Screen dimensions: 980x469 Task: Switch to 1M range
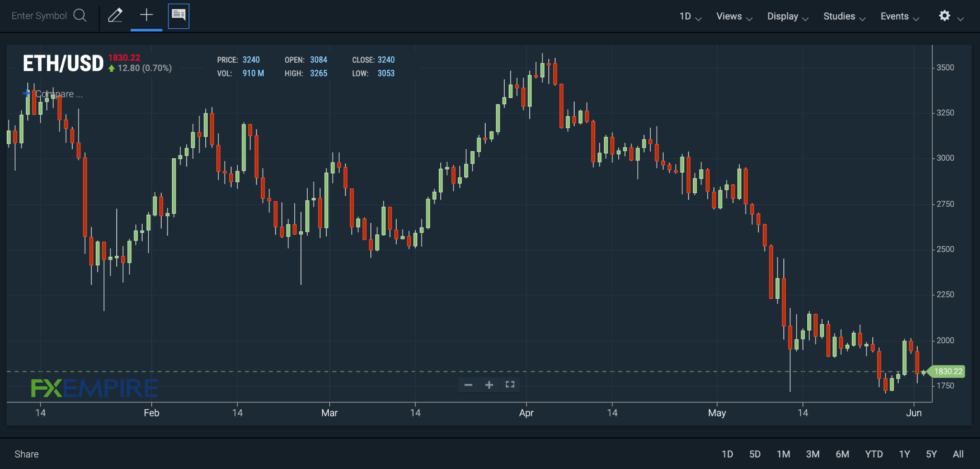pos(783,454)
